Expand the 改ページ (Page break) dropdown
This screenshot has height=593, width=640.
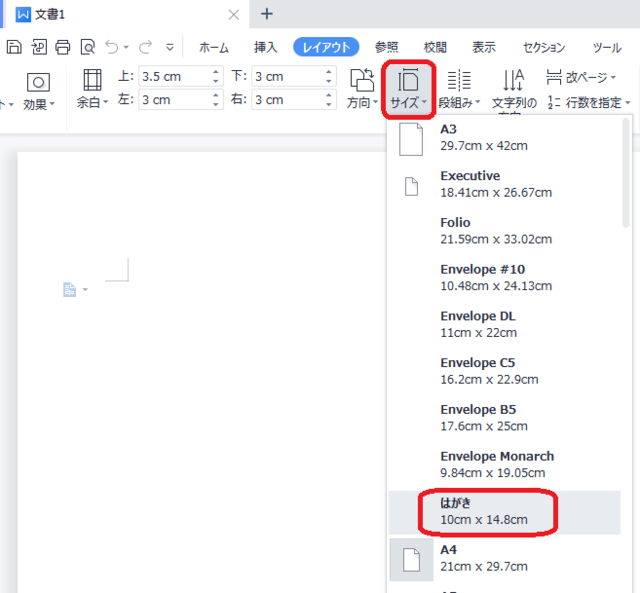click(x=580, y=77)
